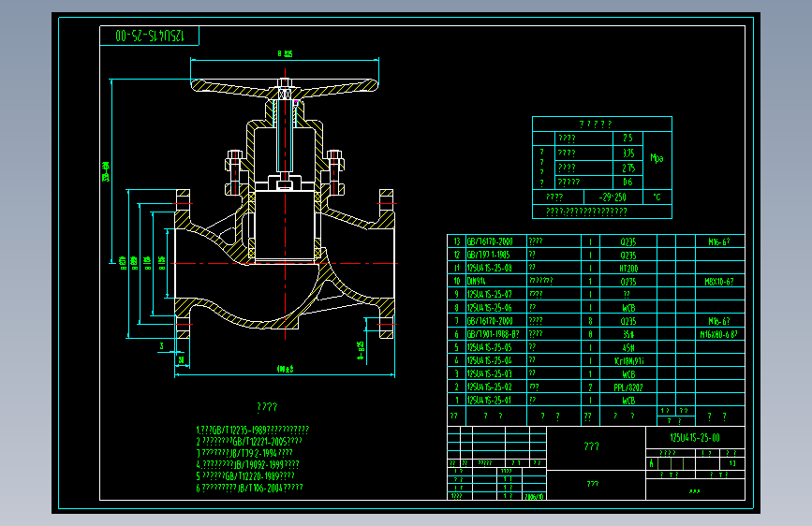Screen dimensions: 812x526
Task: Click the 45# material cell in row 5
Action: (x=628, y=347)
